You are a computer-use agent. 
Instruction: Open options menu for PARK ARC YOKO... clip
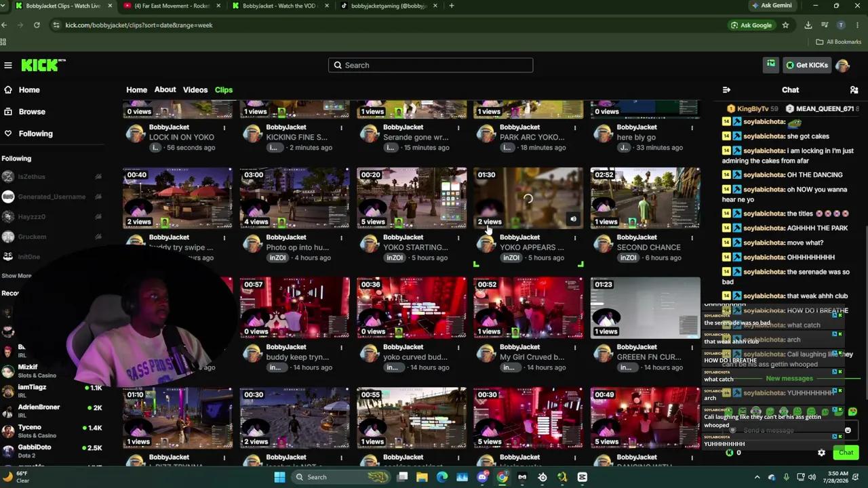click(575, 127)
